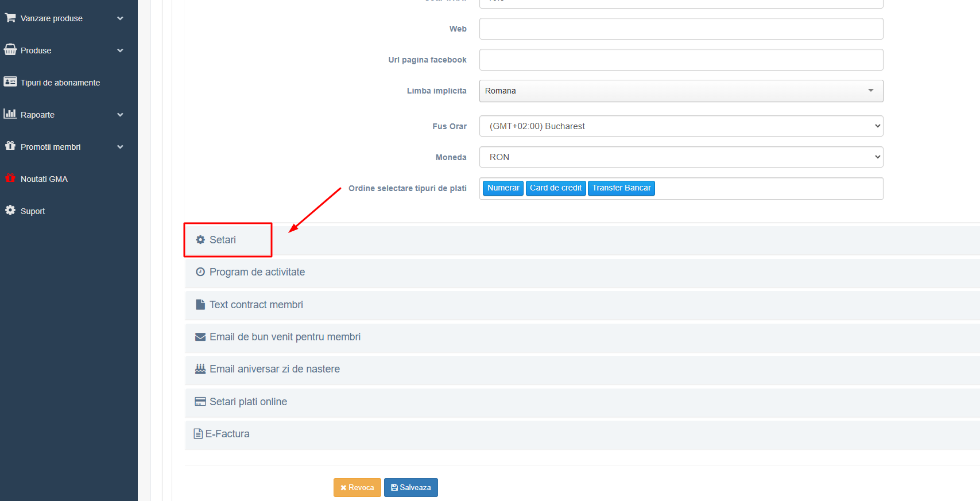This screenshot has width=980, height=501.
Task: Select the Numerar payment type tag
Action: click(x=503, y=188)
